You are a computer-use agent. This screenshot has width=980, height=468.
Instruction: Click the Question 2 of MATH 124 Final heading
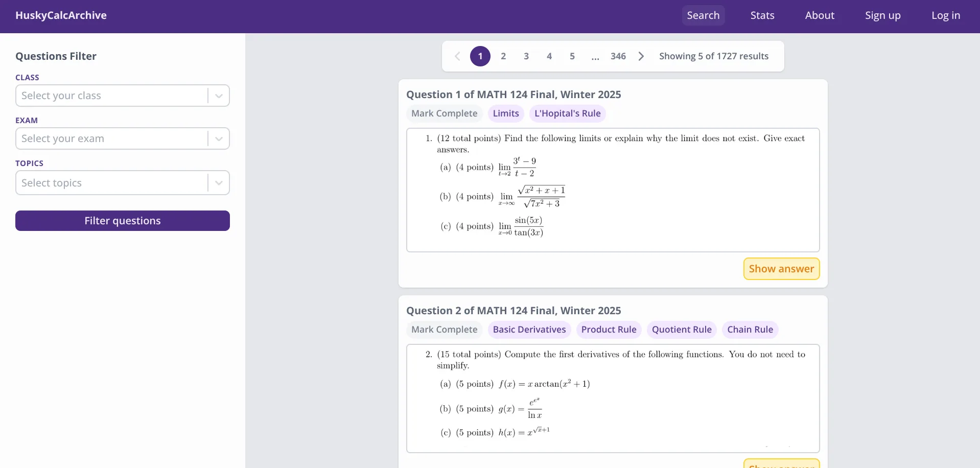click(514, 311)
